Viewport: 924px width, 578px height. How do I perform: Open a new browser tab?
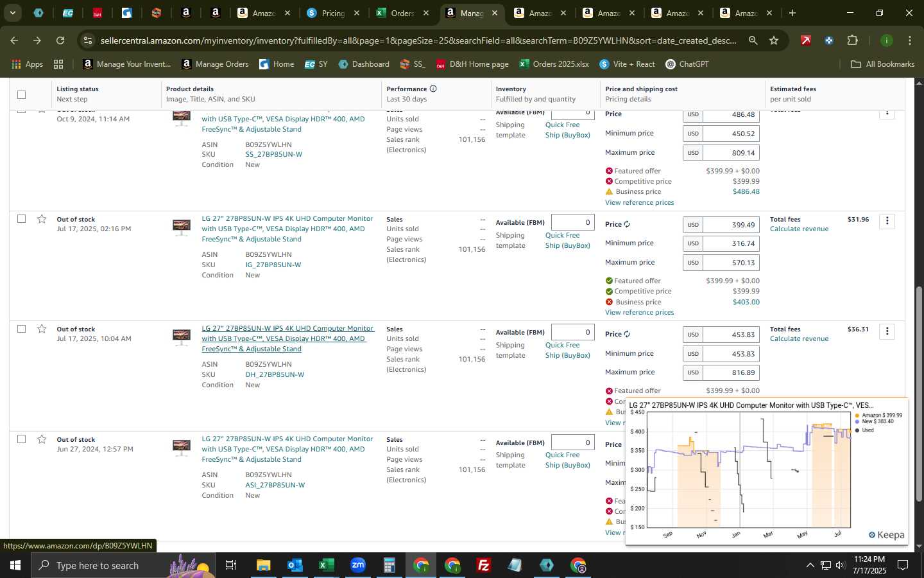(x=792, y=13)
